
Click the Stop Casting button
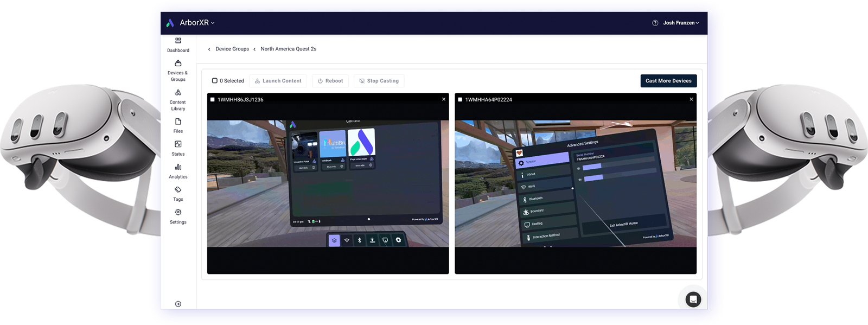[379, 81]
